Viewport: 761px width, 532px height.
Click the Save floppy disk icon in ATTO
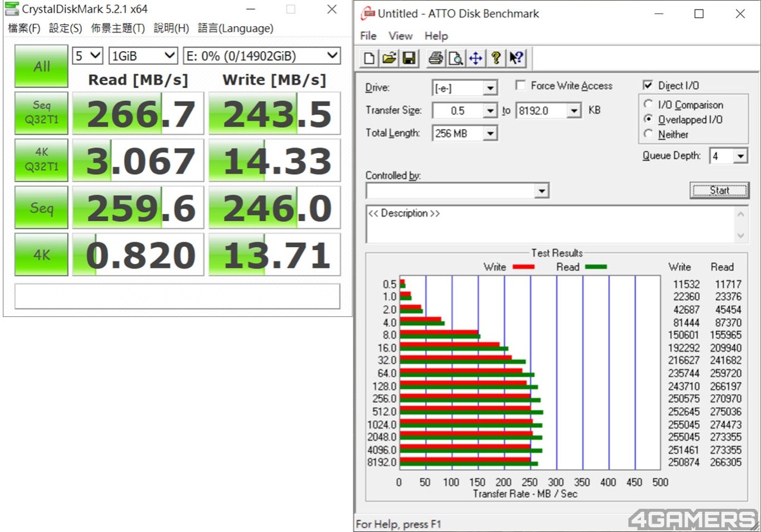click(409, 58)
